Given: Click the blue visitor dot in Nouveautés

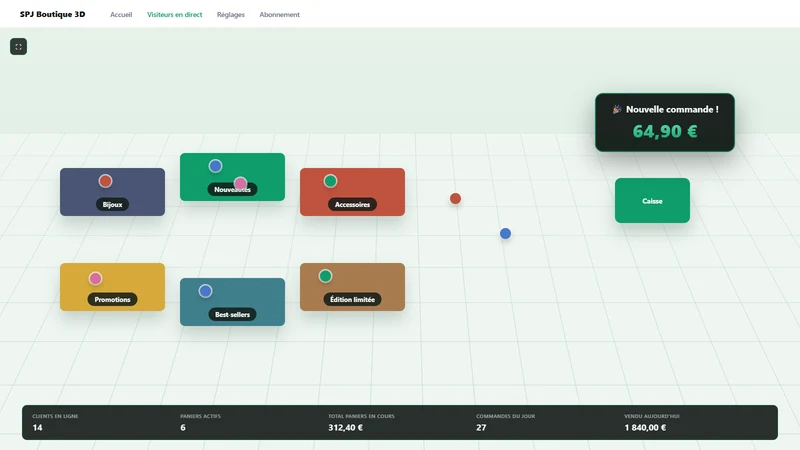Looking at the screenshot, I should [x=215, y=166].
